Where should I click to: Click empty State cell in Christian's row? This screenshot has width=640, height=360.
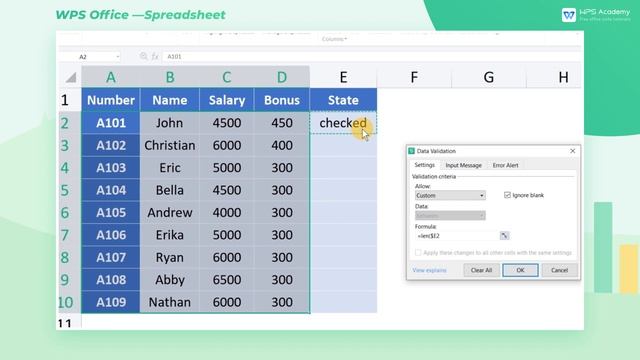343,145
